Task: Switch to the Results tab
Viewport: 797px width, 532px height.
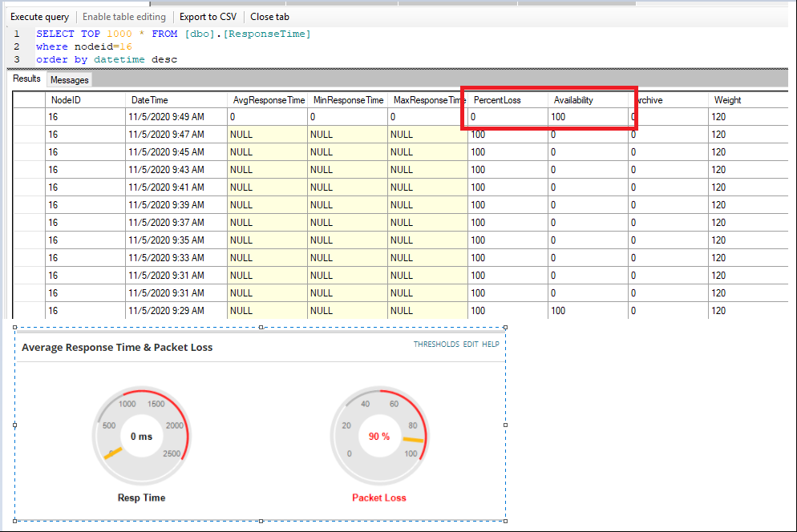Action: (26, 79)
